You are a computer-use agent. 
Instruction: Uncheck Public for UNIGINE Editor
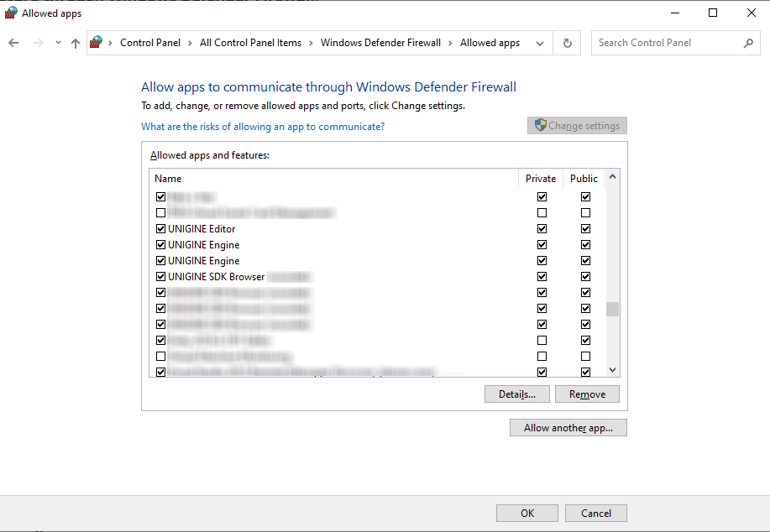pyautogui.click(x=585, y=229)
